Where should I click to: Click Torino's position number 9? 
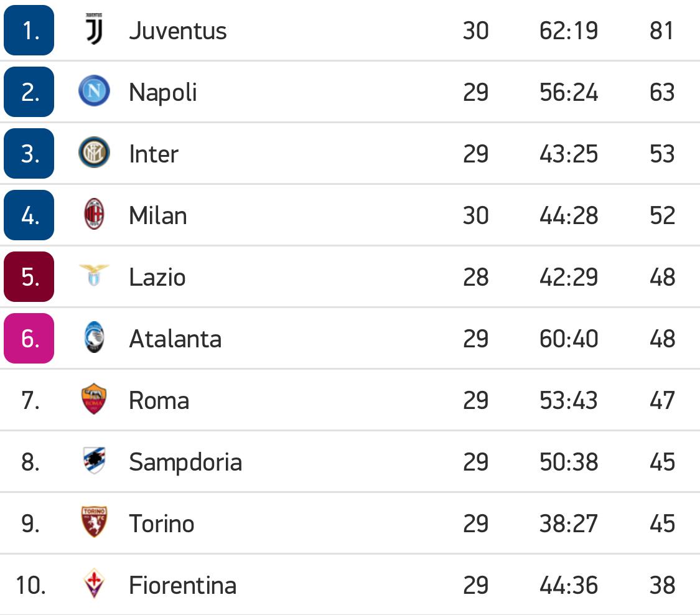pos(30,523)
